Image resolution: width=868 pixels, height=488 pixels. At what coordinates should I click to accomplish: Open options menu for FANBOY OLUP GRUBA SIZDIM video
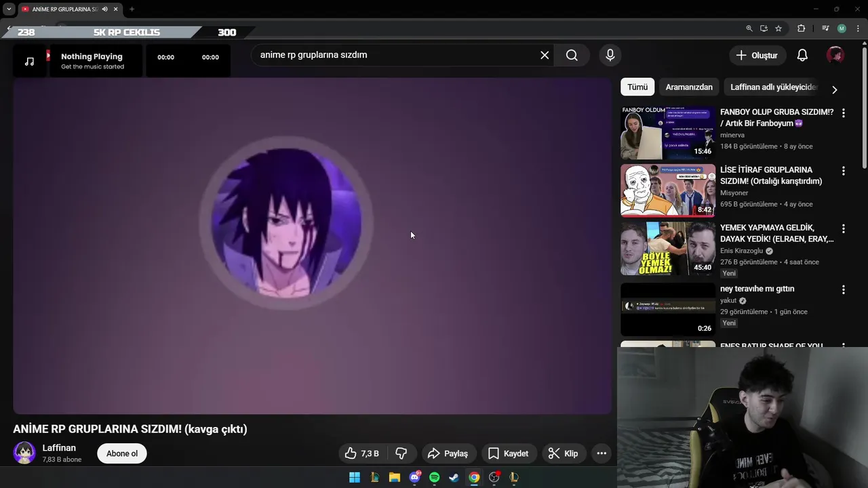pos(844,113)
